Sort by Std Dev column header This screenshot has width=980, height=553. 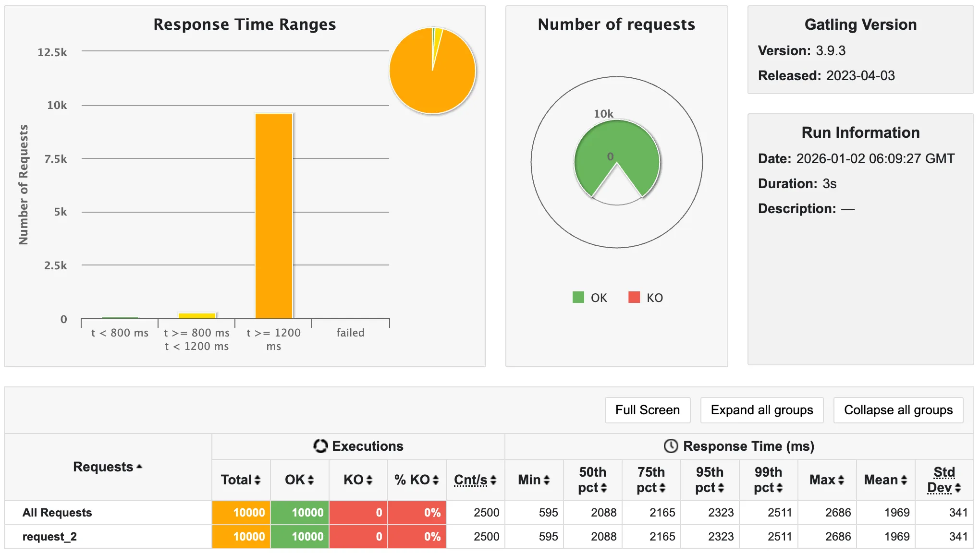(944, 480)
